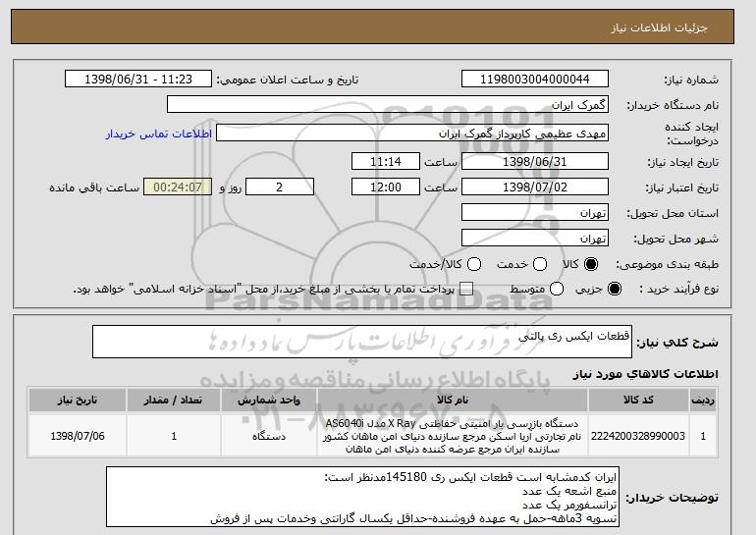Select the کالا/خدمت radio button
Image resolution: width=756 pixels, height=535 pixels.
[x=474, y=264]
